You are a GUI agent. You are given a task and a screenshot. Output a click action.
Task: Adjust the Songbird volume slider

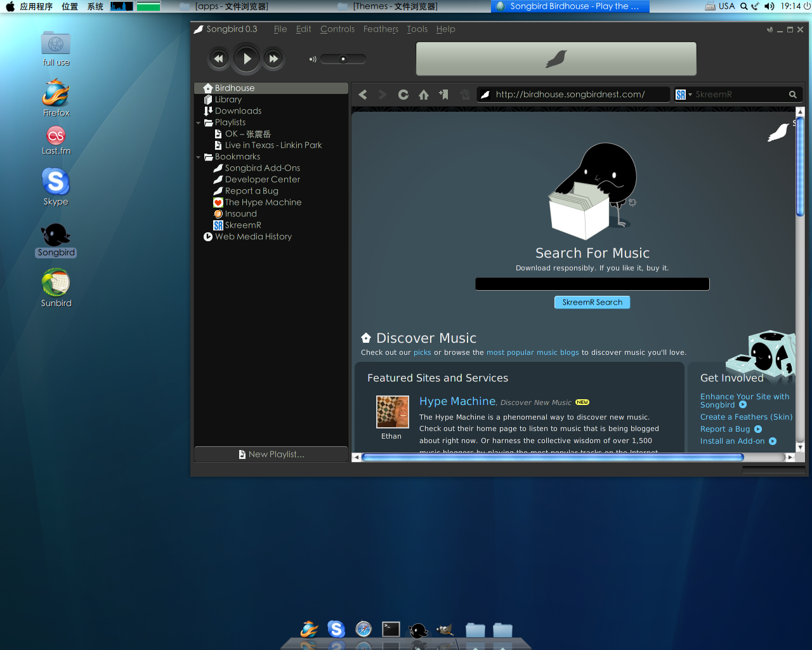coord(343,59)
